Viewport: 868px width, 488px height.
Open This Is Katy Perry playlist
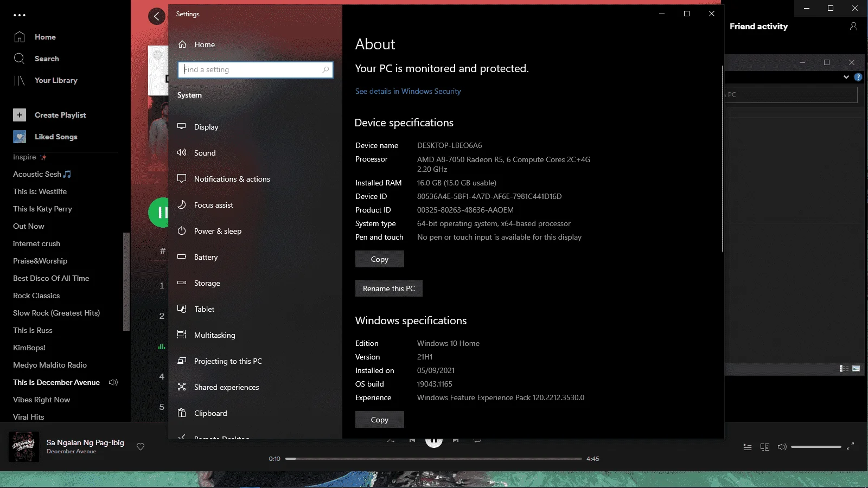click(42, 209)
